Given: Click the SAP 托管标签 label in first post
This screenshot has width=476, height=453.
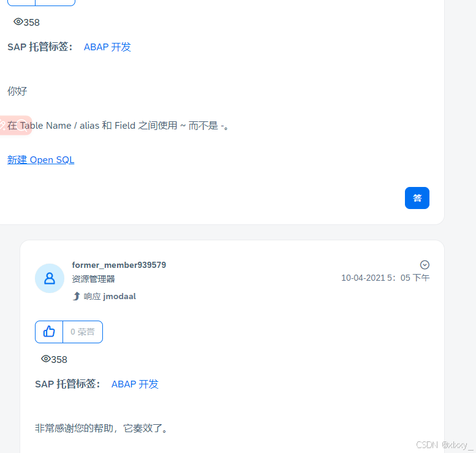Looking at the screenshot, I should click(40, 47).
